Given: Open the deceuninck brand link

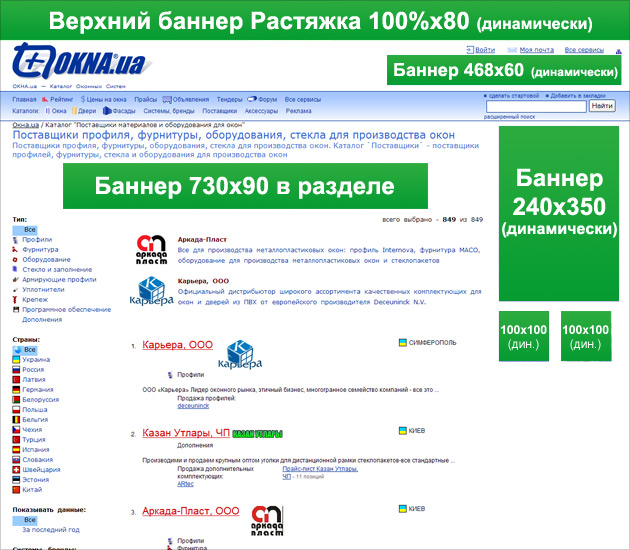Looking at the screenshot, I should click(x=193, y=406).
